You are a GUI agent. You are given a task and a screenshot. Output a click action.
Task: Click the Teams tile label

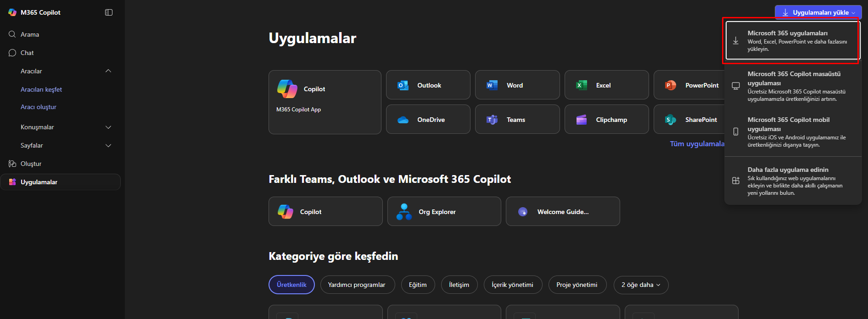point(516,120)
